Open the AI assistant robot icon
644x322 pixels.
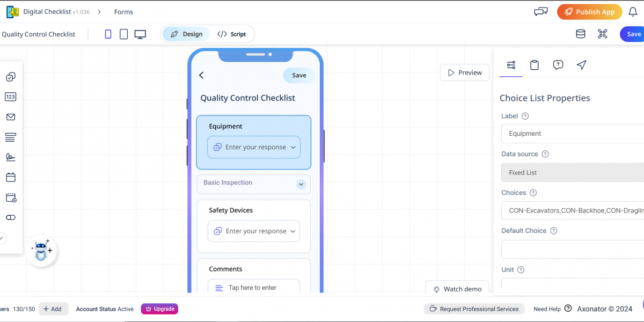pos(42,250)
